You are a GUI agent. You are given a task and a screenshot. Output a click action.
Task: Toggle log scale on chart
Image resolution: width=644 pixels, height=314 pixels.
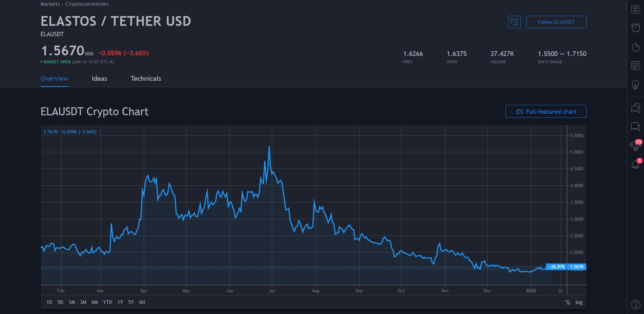tap(579, 302)
